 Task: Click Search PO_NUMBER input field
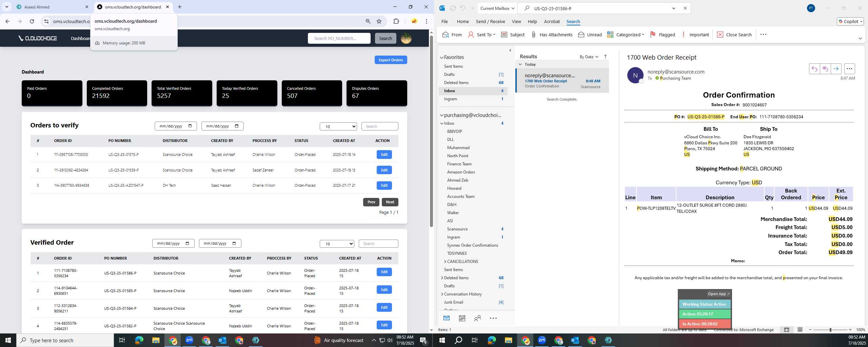tap(339, 38)
